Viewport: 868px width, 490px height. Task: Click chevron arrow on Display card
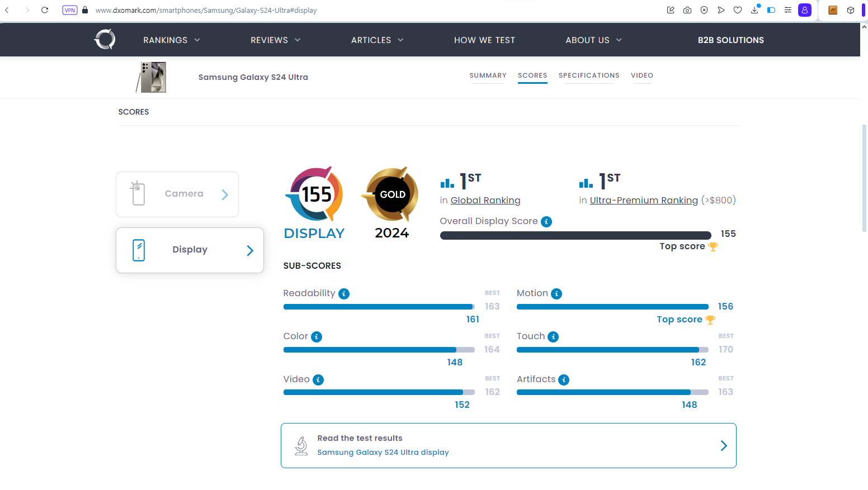tap(250, 251)
